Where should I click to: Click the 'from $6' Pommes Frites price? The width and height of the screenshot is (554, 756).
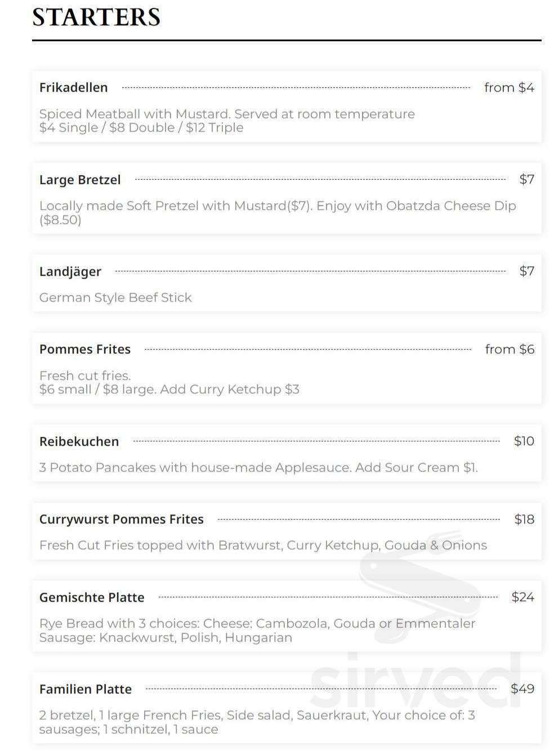(510, 349)
